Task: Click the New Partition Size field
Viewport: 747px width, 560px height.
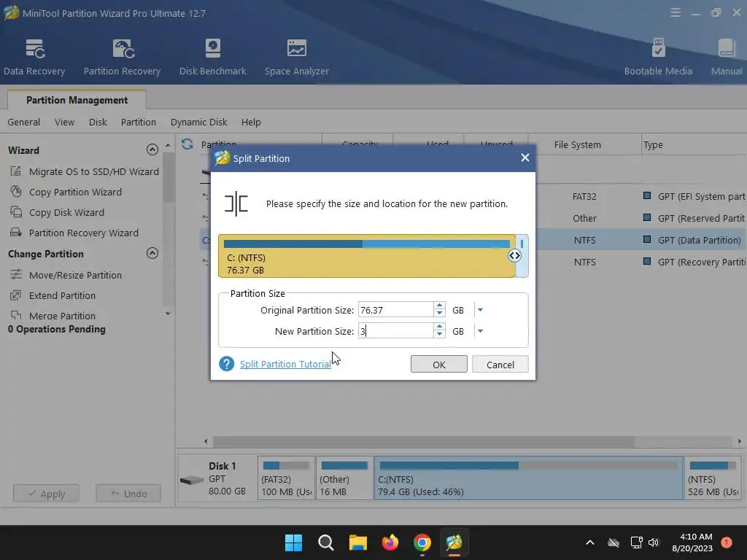Action: point(395,331)
